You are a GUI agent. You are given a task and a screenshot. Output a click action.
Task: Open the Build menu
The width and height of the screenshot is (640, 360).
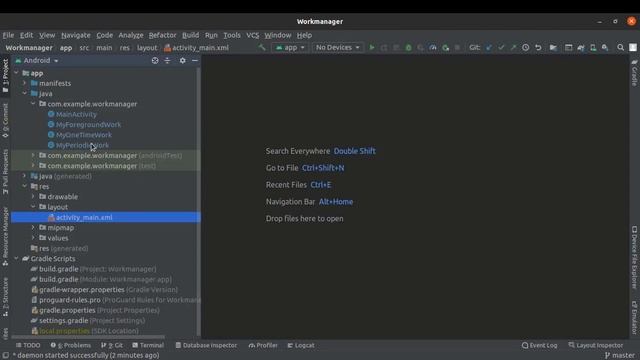(190, 35)
